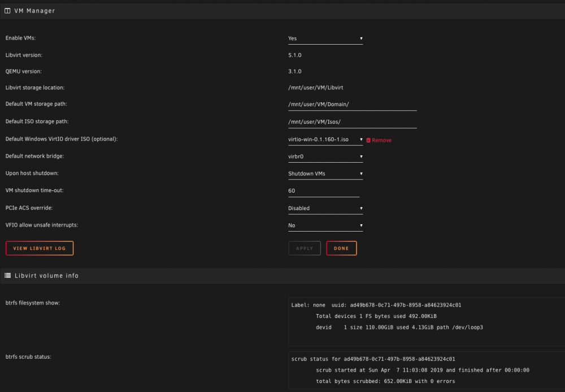Click the 'Label: none uuid' line
This screenshot has width=565, height=392.
(x=376, y=305)
